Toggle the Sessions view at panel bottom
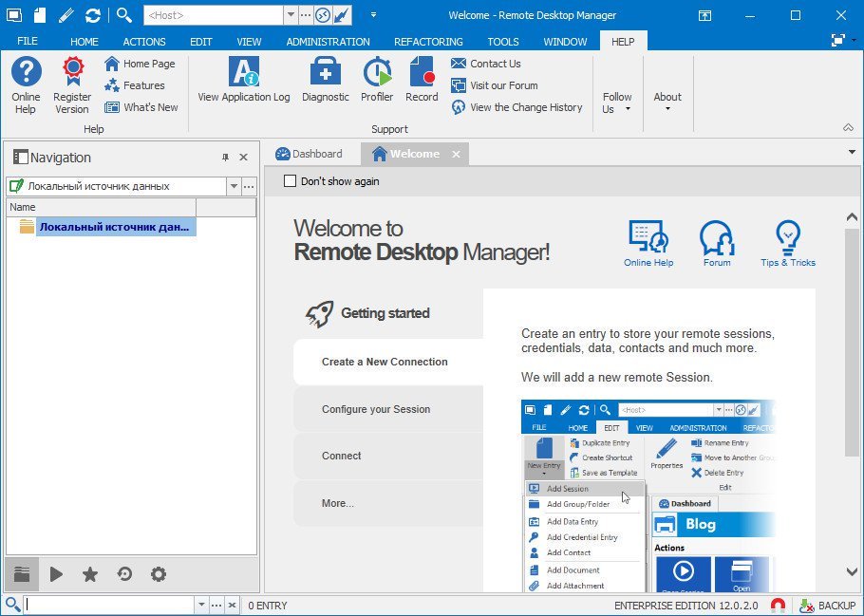Viewport: 864px width, 616px height. pos(21,573)
